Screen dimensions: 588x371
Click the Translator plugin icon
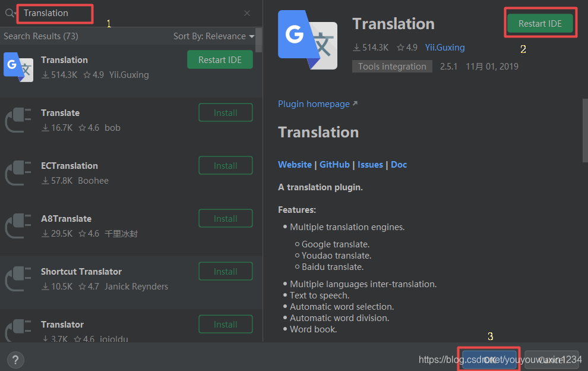[x=18, y=331]
